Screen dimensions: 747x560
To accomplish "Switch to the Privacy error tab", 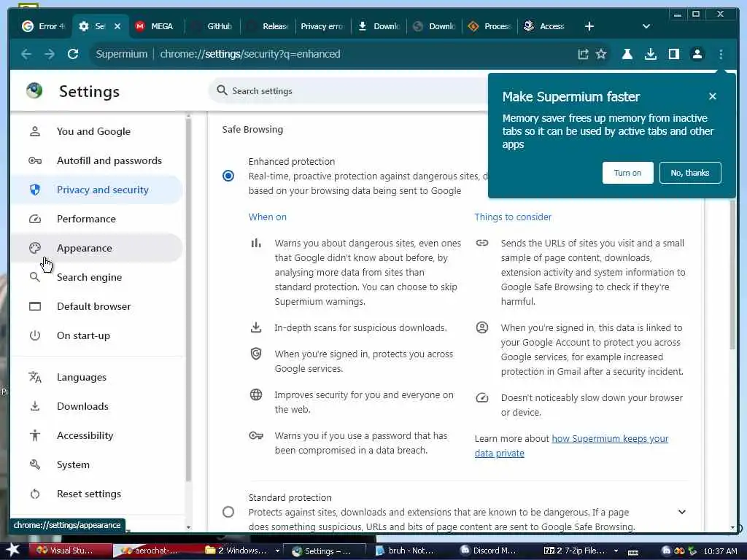I will pyautogui.click(x=322, y=26).
